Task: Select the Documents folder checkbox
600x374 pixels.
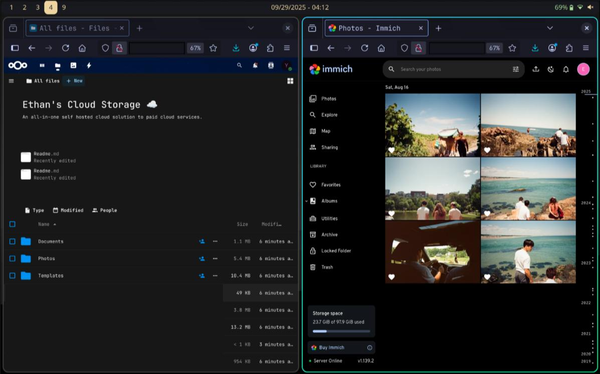Action: coord(12,242)
